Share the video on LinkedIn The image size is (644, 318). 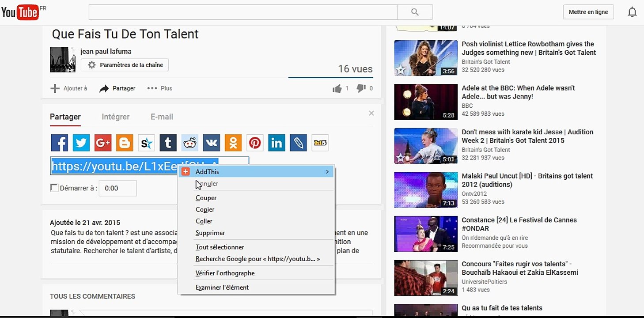point(277,143)
